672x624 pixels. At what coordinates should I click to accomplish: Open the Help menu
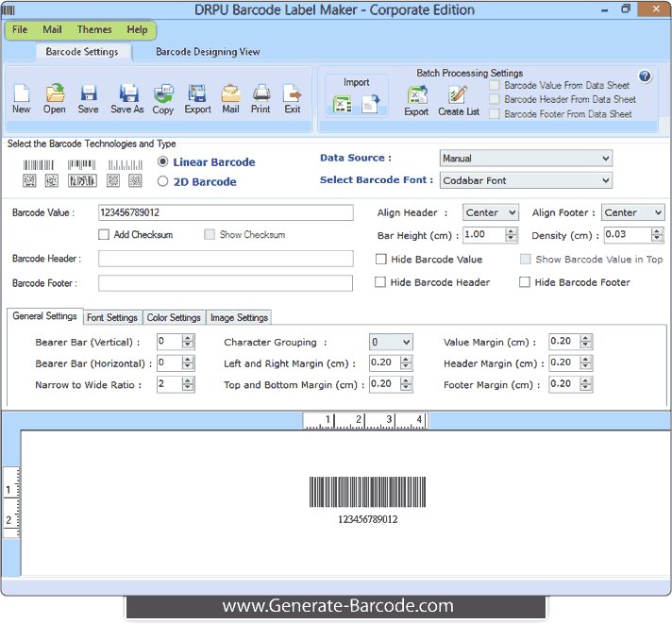(x=137, y=29)
